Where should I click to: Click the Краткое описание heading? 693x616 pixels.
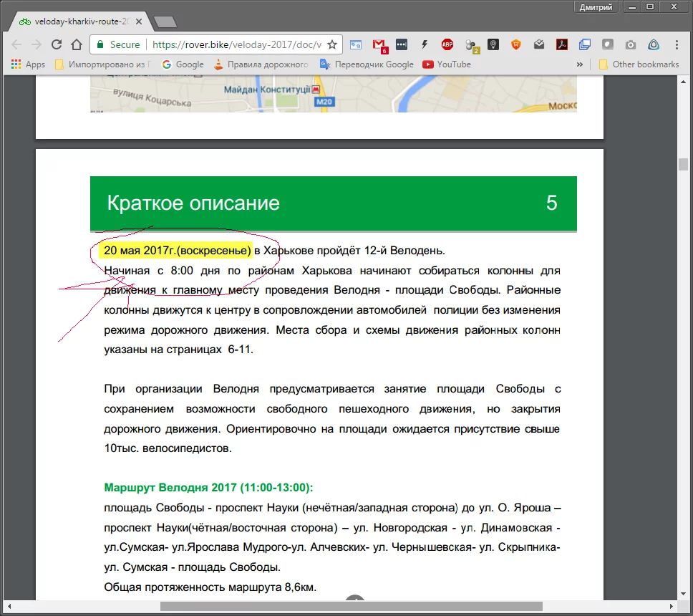pyautogui.click(x=193, y=203)
